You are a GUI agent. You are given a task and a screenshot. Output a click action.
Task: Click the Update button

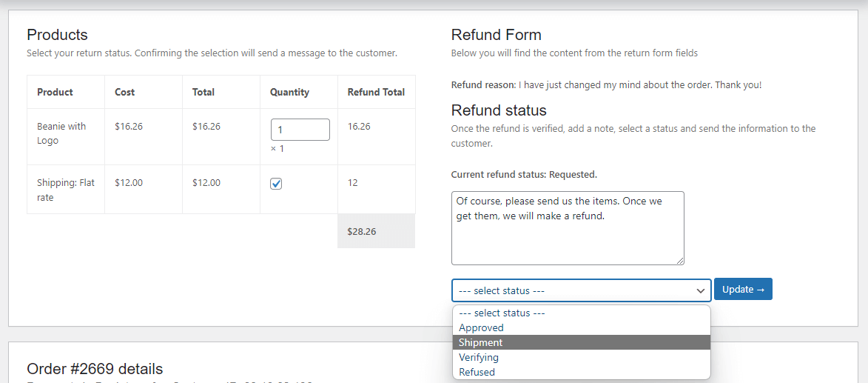(743, 290)
